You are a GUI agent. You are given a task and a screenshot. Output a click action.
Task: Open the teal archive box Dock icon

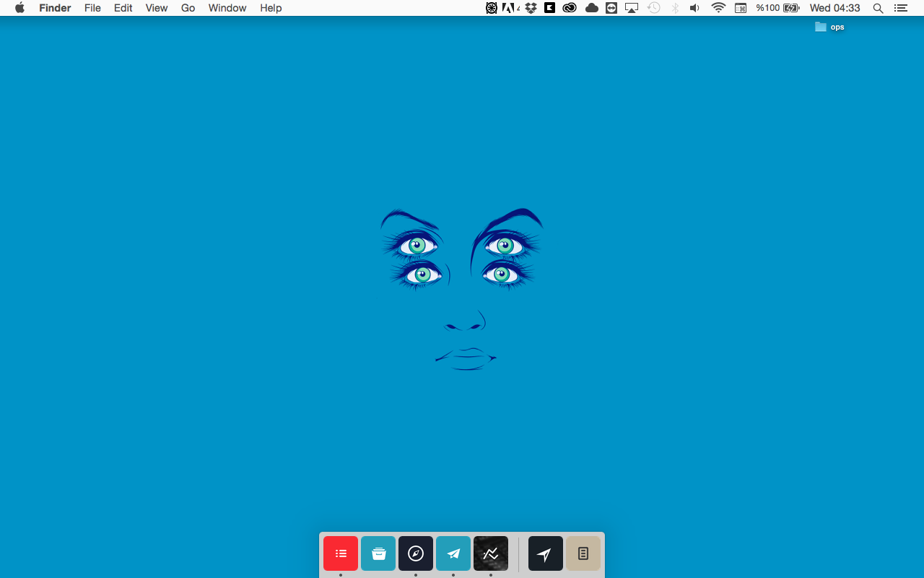coord(378,553)
